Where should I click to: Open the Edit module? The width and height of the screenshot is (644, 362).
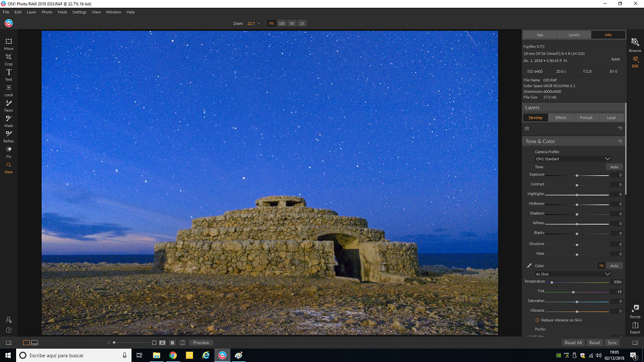pos(635,61)
